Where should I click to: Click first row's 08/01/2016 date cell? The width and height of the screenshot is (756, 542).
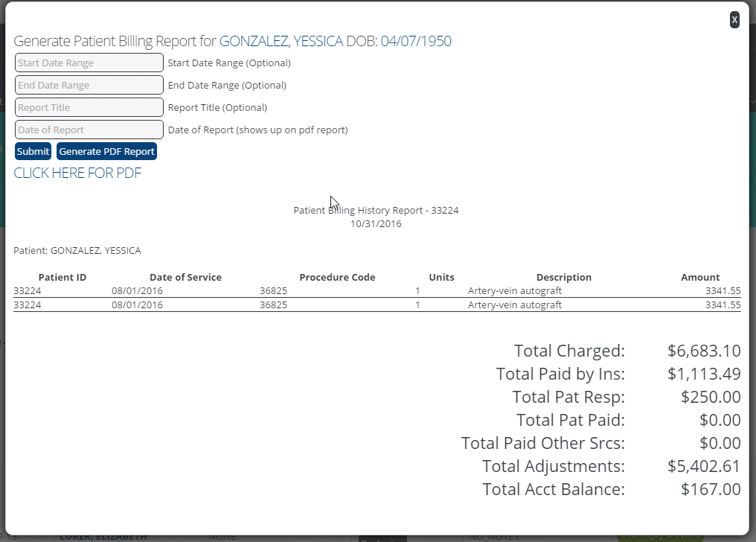137,291
